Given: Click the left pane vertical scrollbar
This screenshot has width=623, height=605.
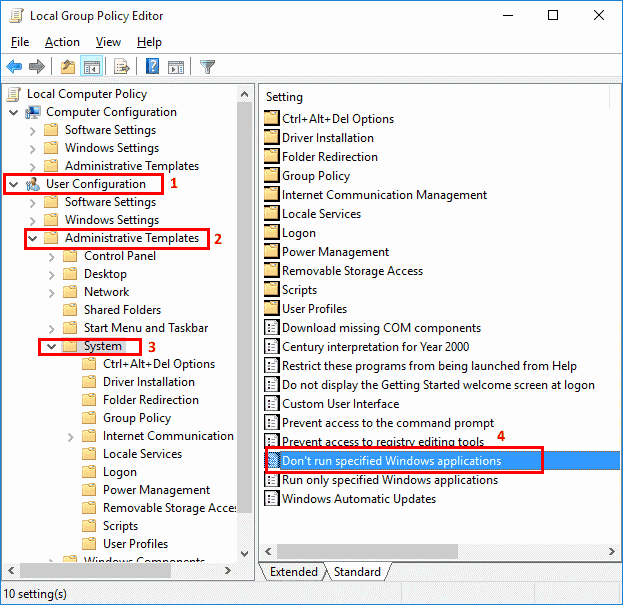Looking at the screenshot, I should click(x=245, y=300).
